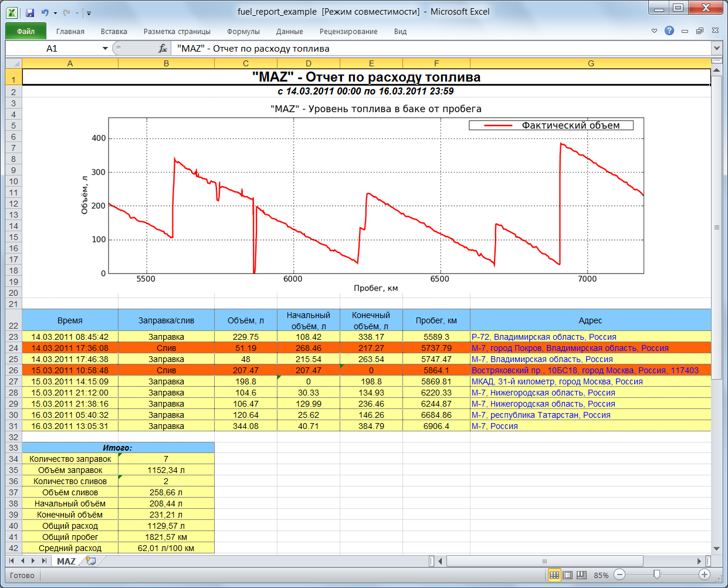Save the workbook with the floppy disk icon
The height and width of the screenshot is (588, 728).
(30, 12)
